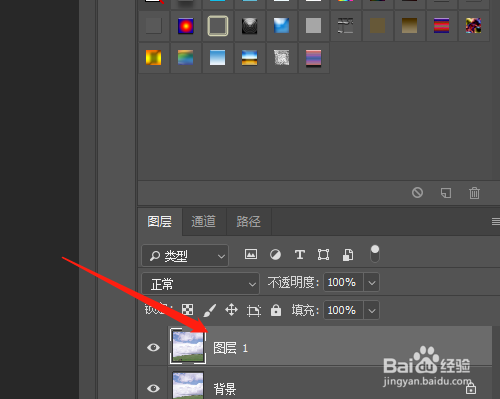This screenshot has height=399, width=500.
Task: Click the 图层 1 layer name
Action: 230,348
